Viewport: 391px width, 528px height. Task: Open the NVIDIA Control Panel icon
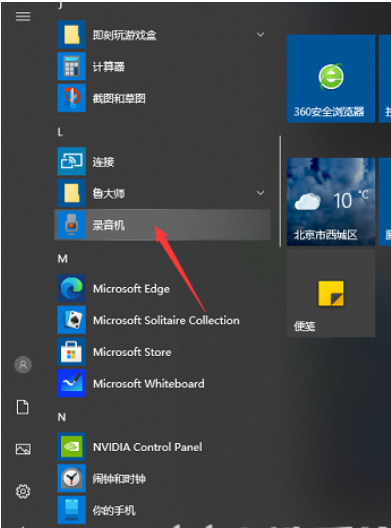click(x=71, y=447)
